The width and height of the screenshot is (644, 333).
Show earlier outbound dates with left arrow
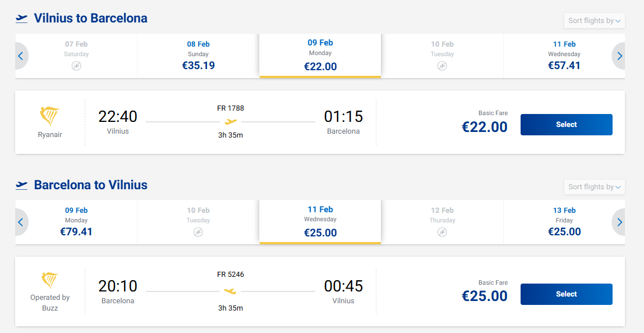tap(21, 56)
